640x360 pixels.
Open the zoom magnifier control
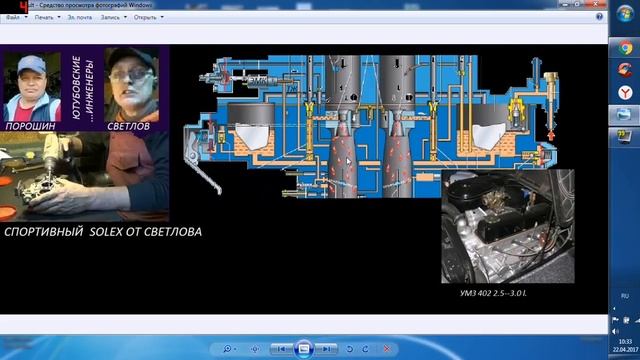coord(227,349)
